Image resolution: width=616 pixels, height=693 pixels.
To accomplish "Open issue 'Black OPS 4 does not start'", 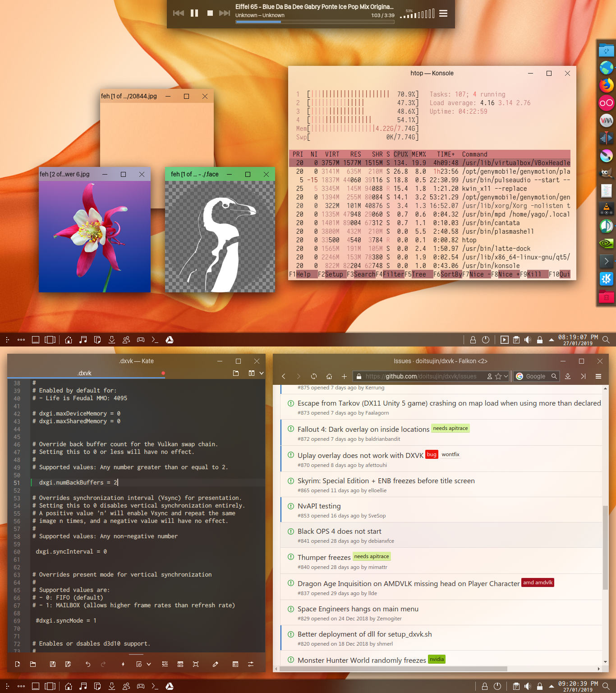I will pyautogui.click(x=339, y=531).
